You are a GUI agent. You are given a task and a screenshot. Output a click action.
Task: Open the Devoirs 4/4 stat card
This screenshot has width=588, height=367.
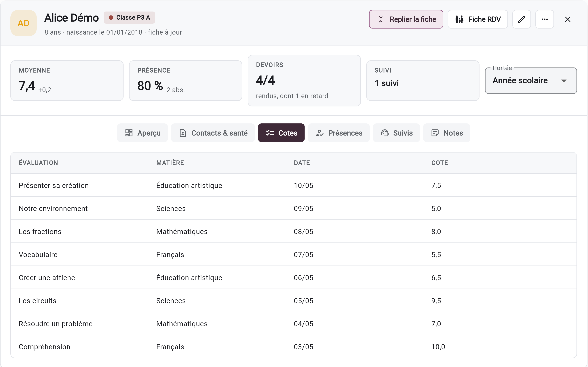(x=304, y=81)
